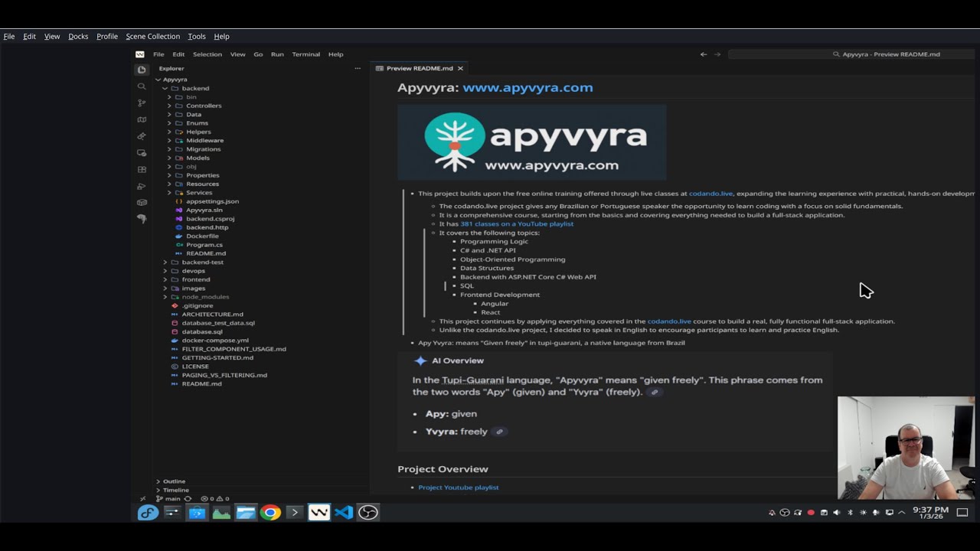Screen dimensions: 980x551
Task: Open OBS Studio from the taskbar
Action: pyautogui.click(x=368, y=513)
